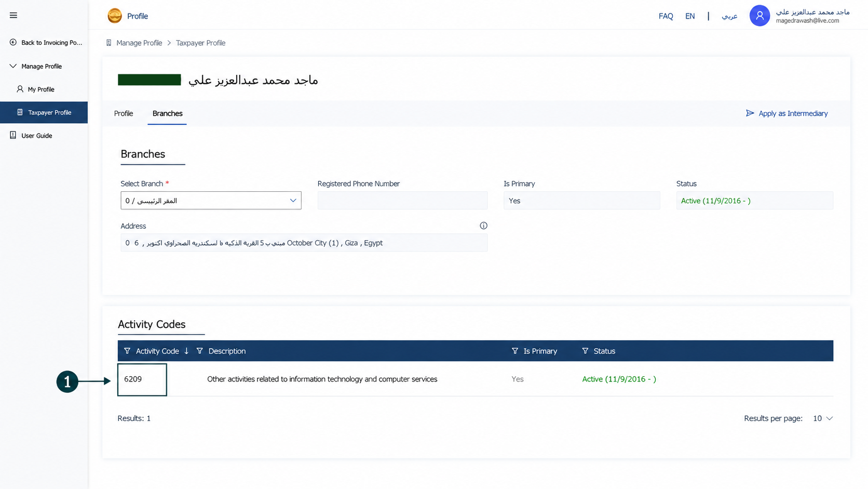Click the User Guide book icon
Image resolution: width=868 pixels, height=489 pixels.
click(13, 135)
